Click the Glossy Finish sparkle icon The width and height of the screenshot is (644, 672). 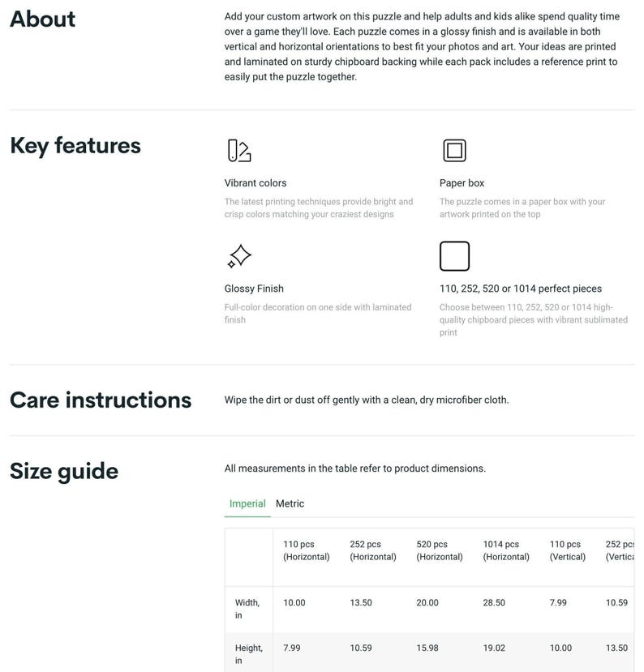[239, 256]
